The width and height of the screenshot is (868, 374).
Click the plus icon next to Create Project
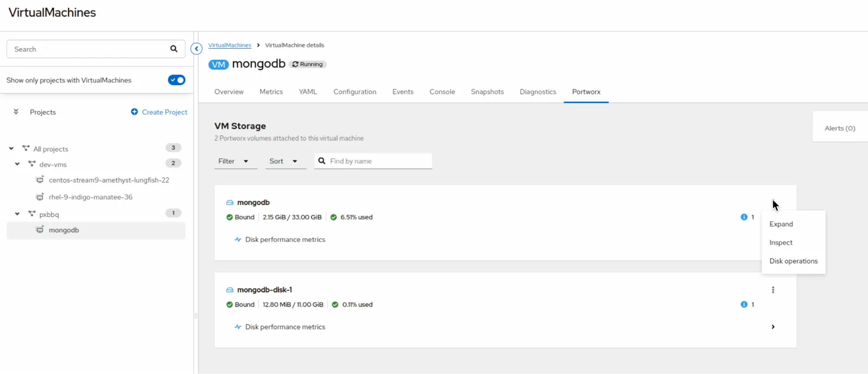pyautogui.click(x=135, y=112)
